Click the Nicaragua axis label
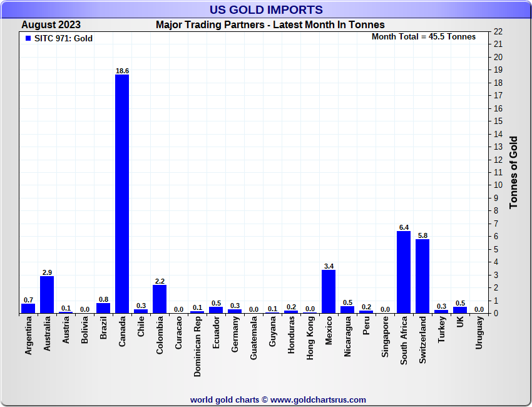The image size is (532, 407). coord(347,337)
